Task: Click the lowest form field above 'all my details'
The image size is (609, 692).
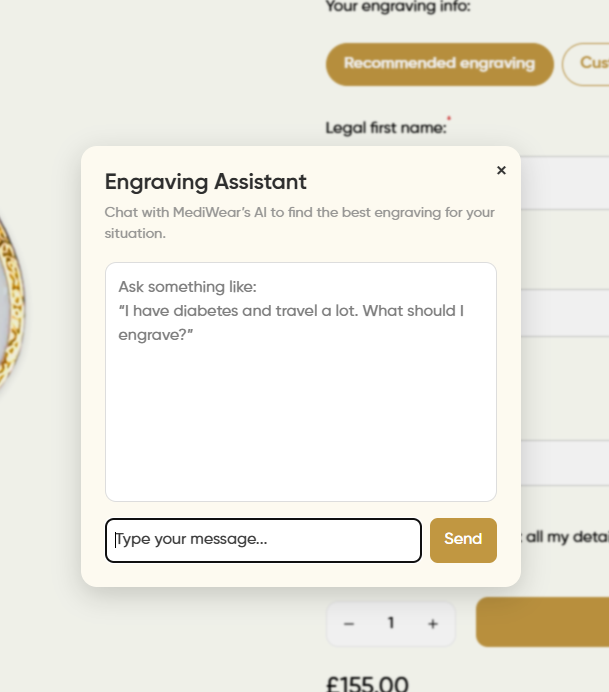Action: 565,463
